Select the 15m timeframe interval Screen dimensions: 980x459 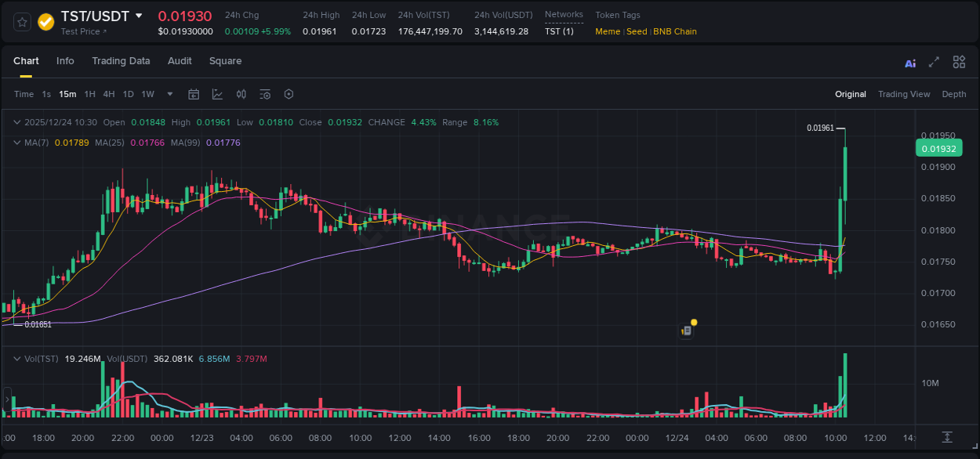tap(67, 94)
